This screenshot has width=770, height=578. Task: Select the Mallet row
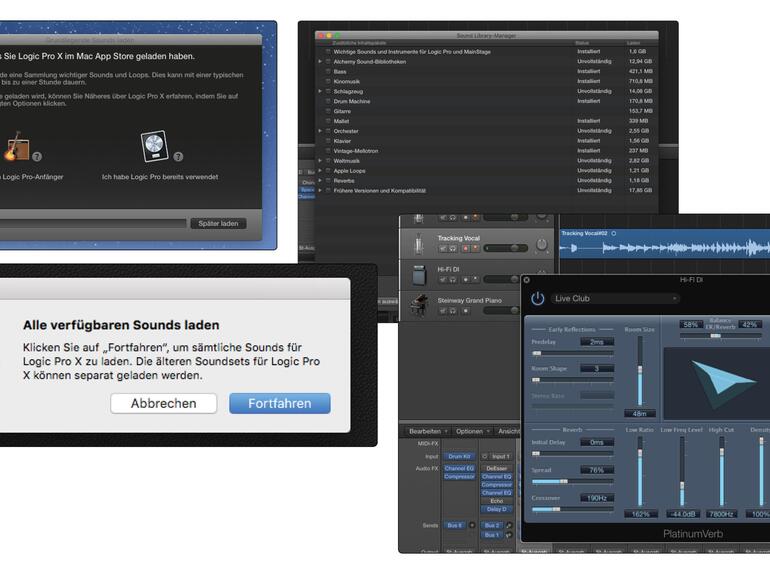487,121
